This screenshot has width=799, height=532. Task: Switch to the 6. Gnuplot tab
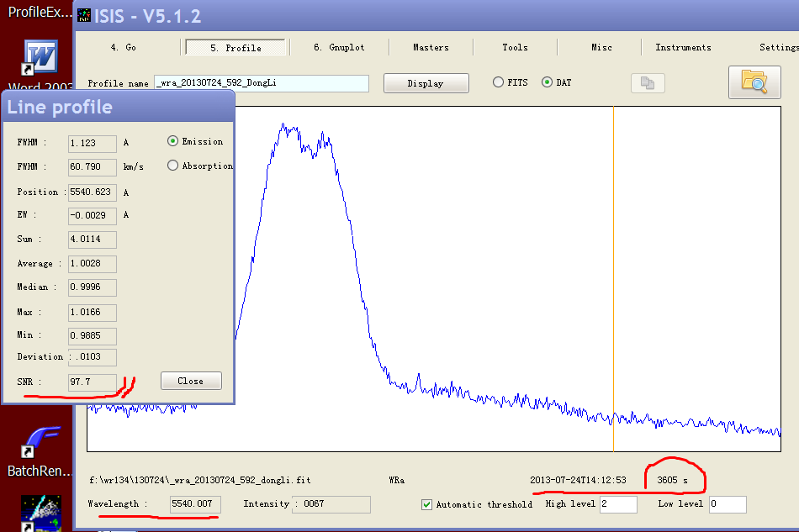tap(339, 47)
